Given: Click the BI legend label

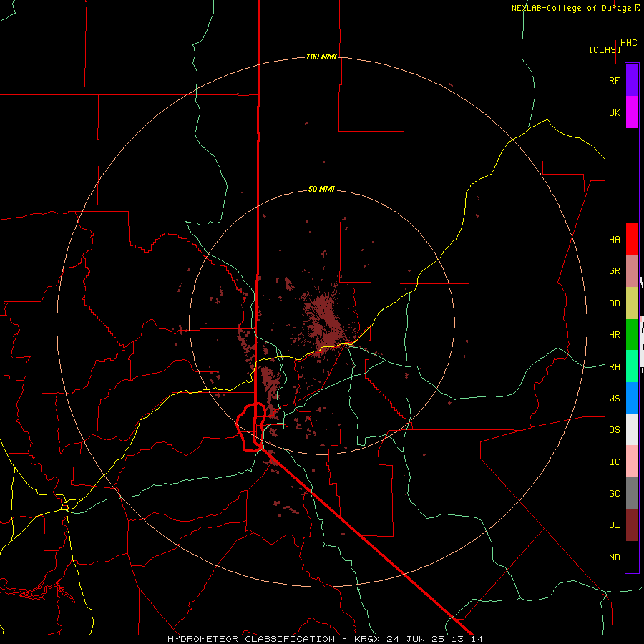Looking at the screenshot, I should pyautogui.click(x=614, y=525).
